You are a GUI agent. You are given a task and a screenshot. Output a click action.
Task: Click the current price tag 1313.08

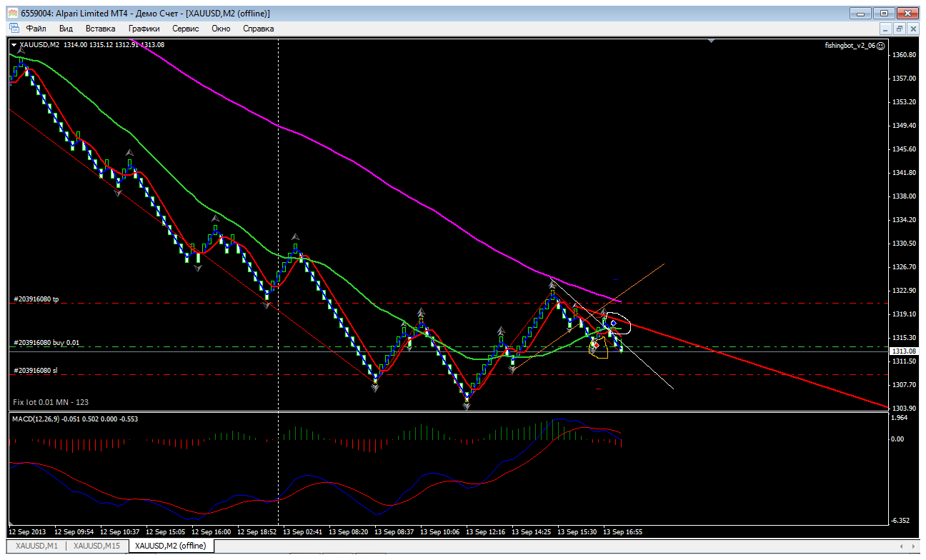[x=905, y=351]
